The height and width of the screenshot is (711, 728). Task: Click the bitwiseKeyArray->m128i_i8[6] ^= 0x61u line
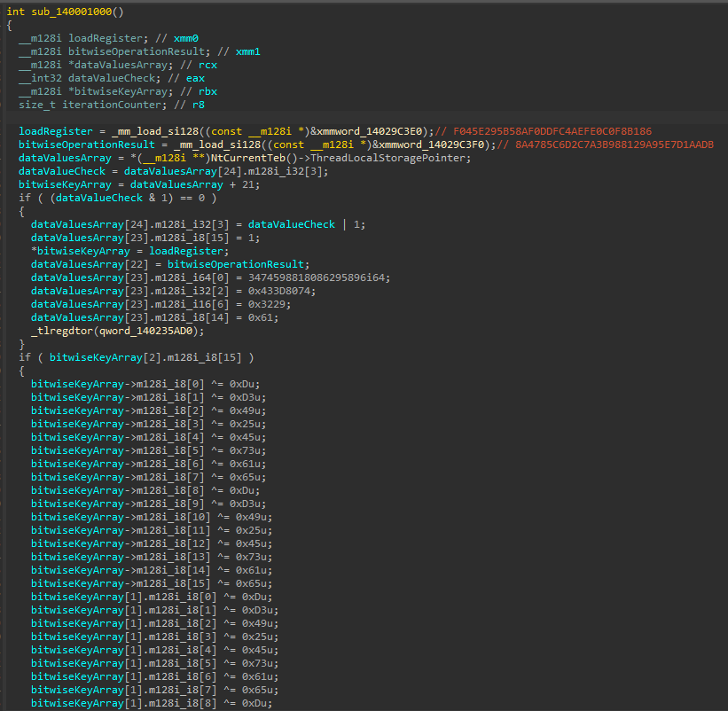149,464
